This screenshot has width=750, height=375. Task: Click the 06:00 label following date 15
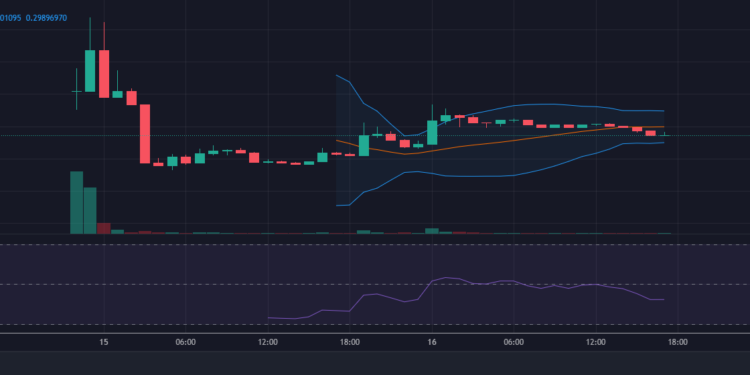point(186,342)
